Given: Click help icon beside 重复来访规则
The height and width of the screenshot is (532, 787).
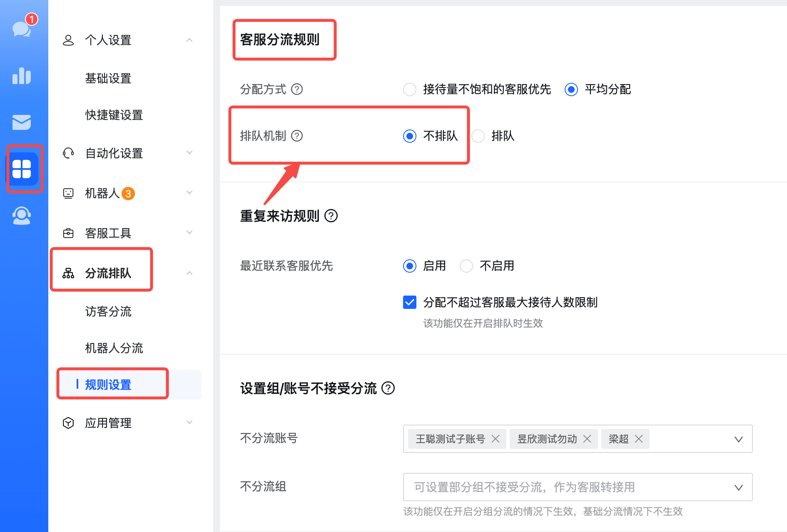Looking at the screenshot, I should click(x=331, y=216).
